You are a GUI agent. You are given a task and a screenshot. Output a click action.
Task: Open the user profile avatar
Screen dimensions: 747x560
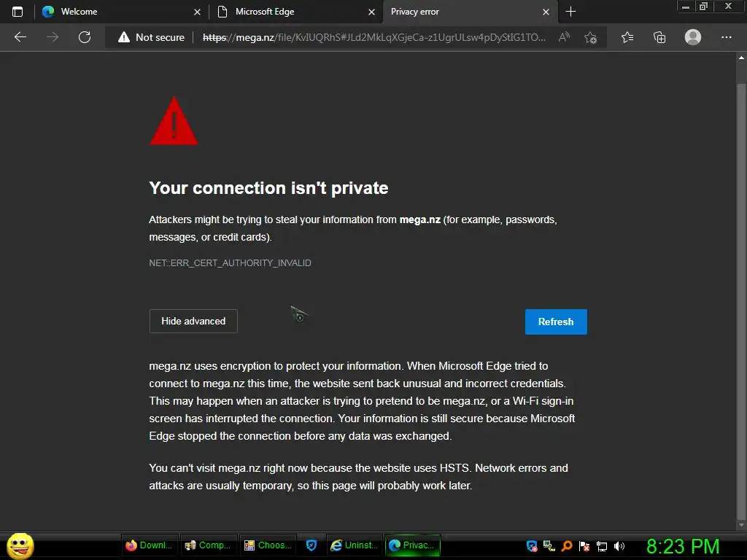(x=693, y=37)
